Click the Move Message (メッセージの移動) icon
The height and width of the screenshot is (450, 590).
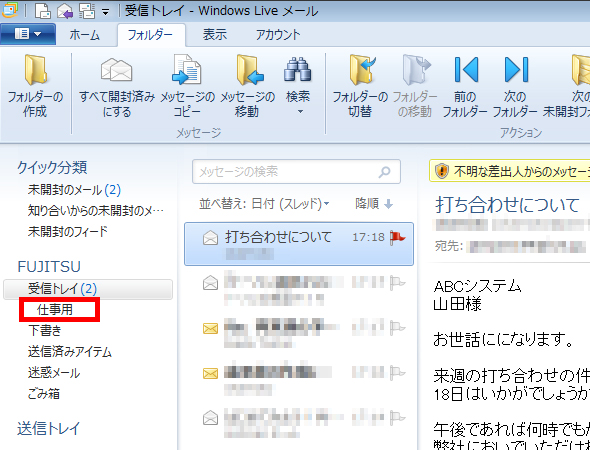coord(249,70)
